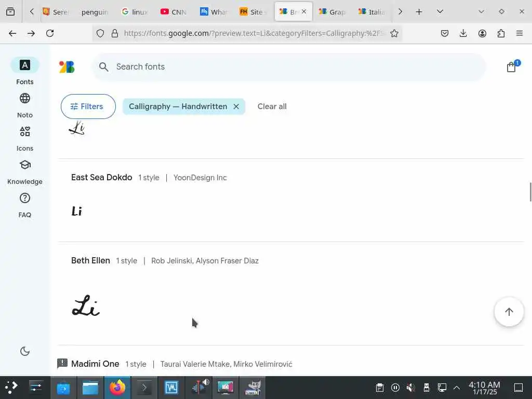532x399 pixels.
Task: Click Clear all filters
Action: tap(272, 107)
